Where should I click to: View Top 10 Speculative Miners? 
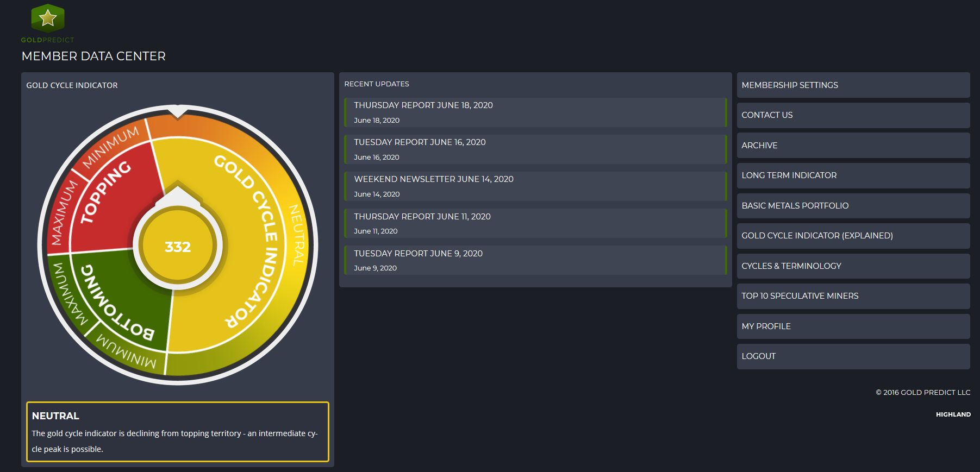click(853, 296)
